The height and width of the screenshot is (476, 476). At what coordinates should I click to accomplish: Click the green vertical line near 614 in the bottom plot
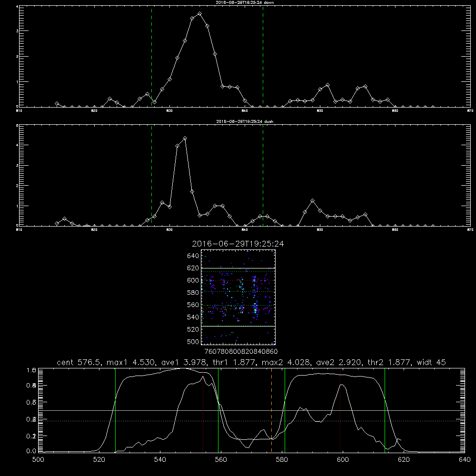click(x=385, y=410)
